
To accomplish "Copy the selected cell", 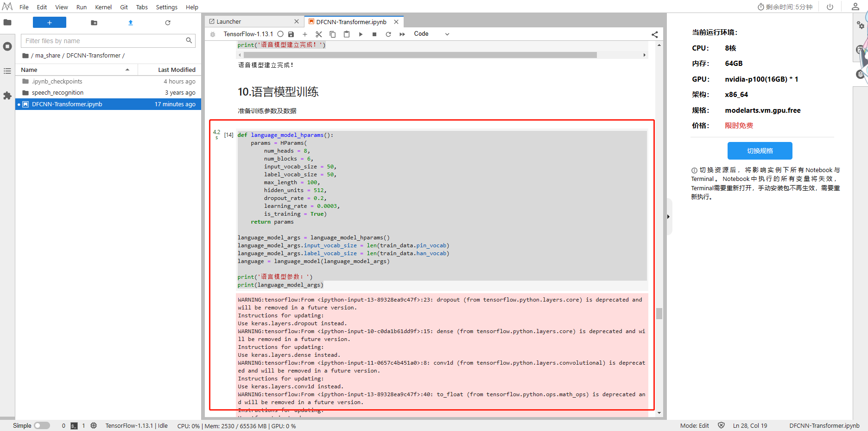I will click(333, 34).
